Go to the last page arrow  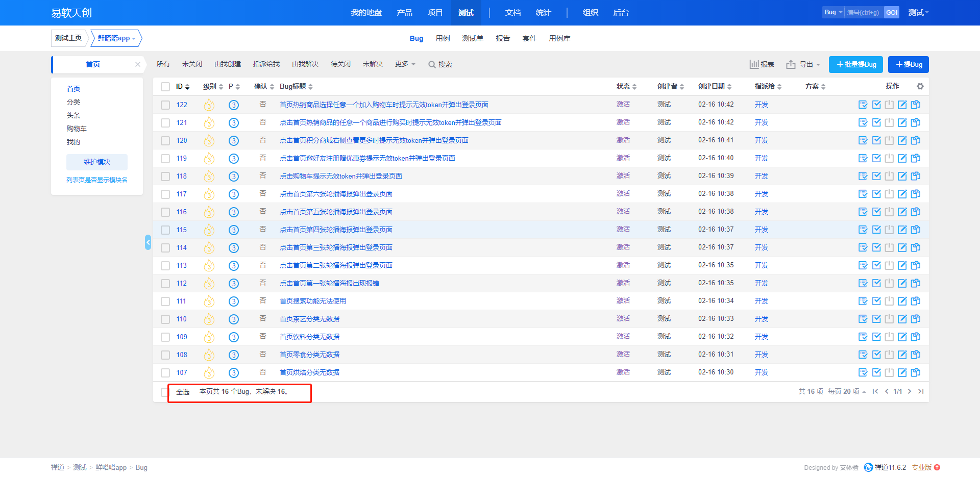click(x=921, y=391)
